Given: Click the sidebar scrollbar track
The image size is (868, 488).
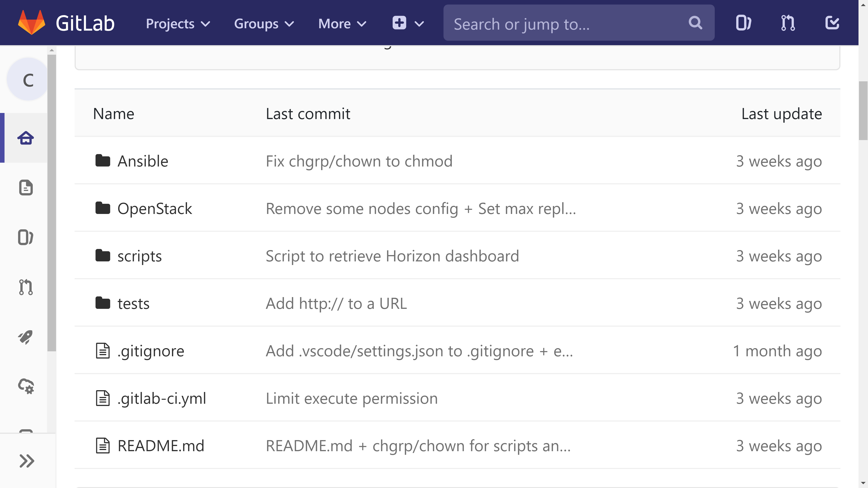Looking at the screenshot, I should [x=52, y=392].
